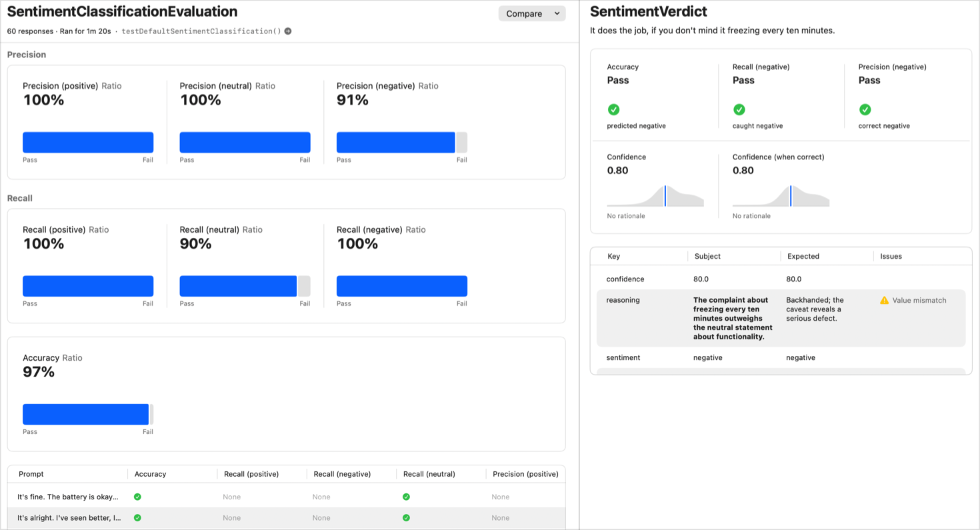
Task: Select the sentiment row in the verdict table
Action: [781, 358]
